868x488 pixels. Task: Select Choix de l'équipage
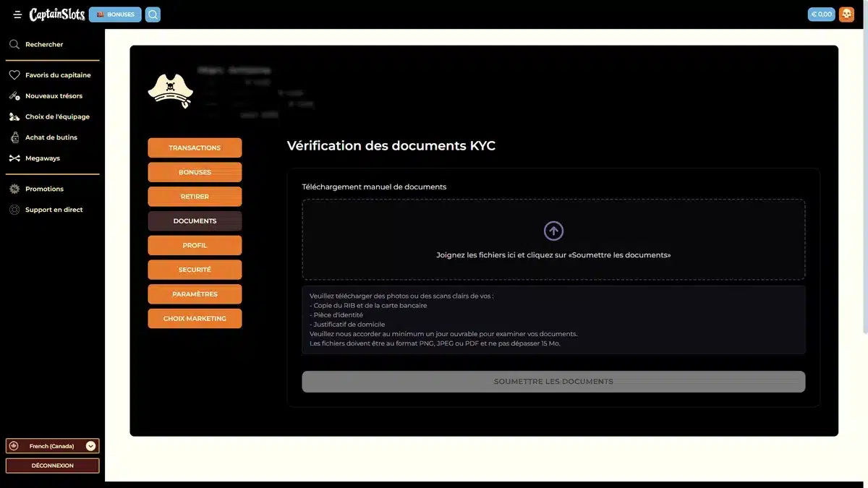57,116
